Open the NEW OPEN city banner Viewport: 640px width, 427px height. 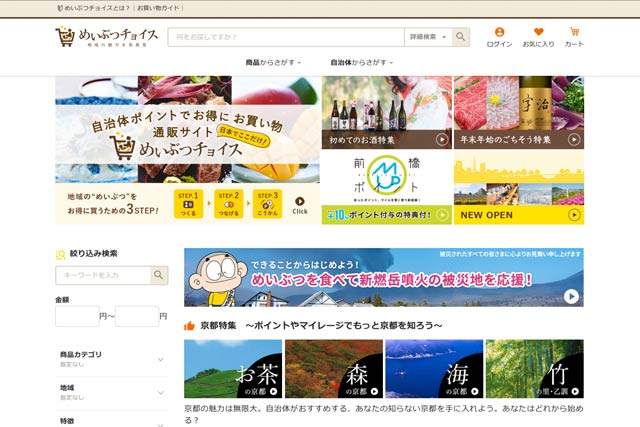pyautogui.click(x=519, y=187)
